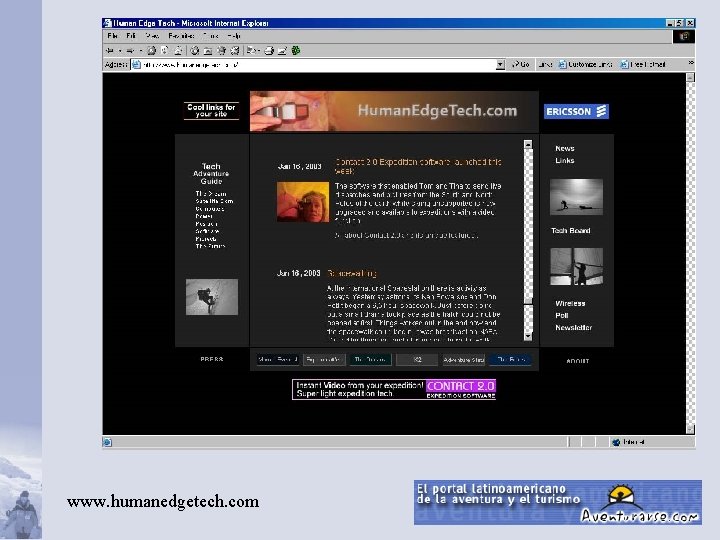Viewport: 720px width, 540px height.
Task: Open the News link in right sidebar
Action: [x=564, y=148]
